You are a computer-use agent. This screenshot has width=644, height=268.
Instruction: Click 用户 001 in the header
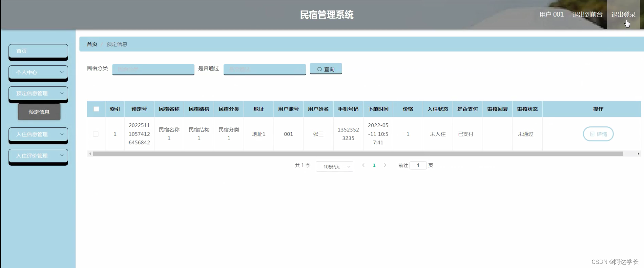551,14
